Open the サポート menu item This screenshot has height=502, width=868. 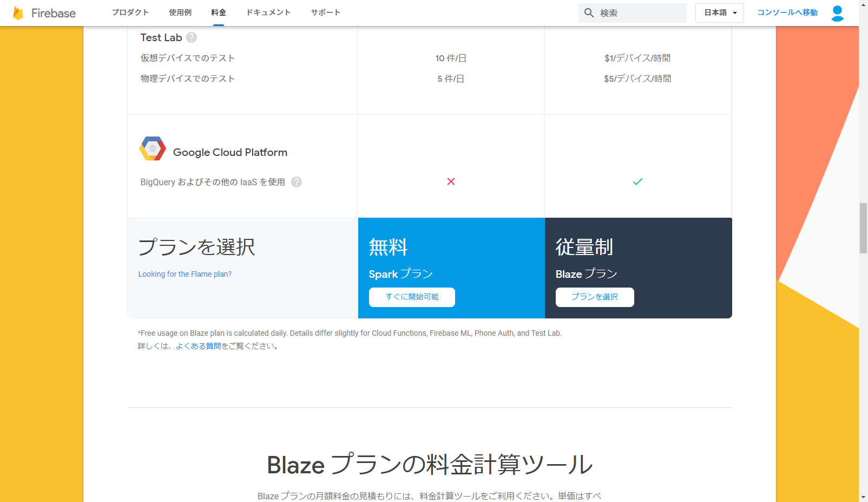326,12
